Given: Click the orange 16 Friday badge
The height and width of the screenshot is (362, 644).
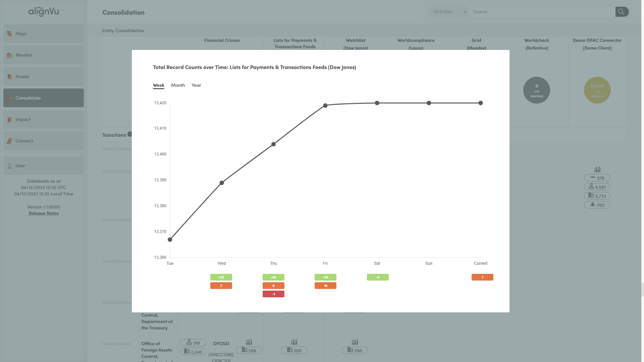Looking at the screenshot, I should (x=325, y=286).
